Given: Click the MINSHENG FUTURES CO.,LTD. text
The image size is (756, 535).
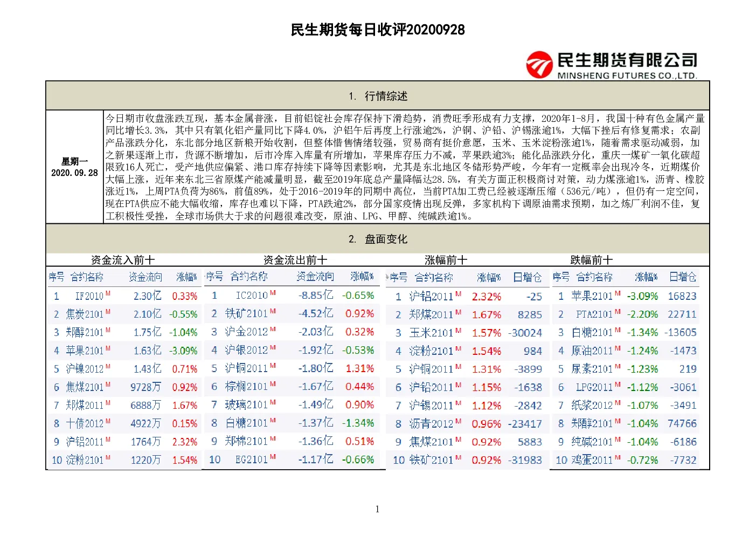Looking at the screenshot, I should tap(627, 76).
